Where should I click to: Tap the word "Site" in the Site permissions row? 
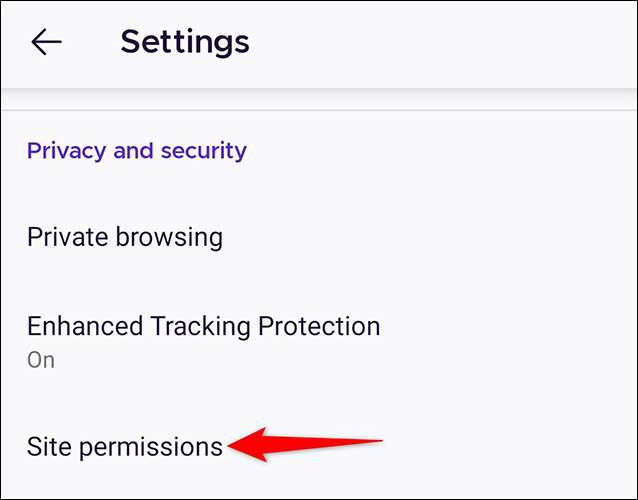point(47,446)
